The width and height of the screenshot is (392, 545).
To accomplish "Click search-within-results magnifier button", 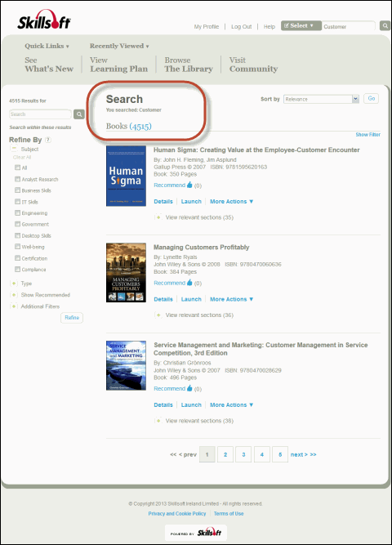I will (79, 114).
